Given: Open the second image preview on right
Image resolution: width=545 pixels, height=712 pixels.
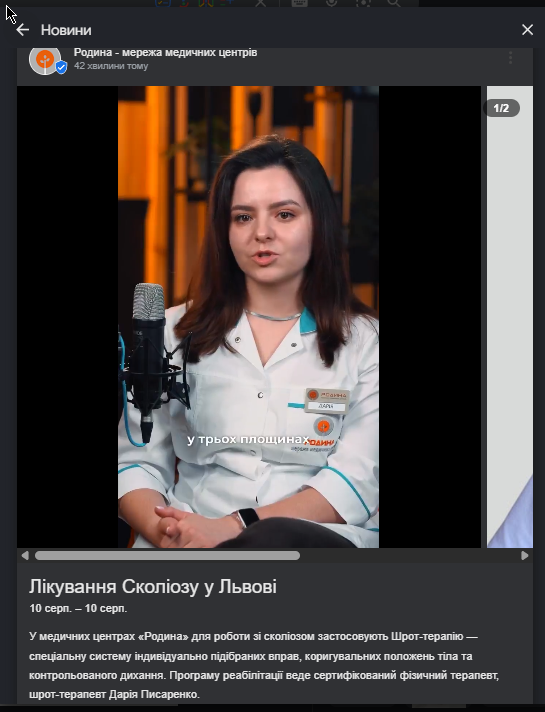Looking at the screenshot, I should tap(510, 316).
